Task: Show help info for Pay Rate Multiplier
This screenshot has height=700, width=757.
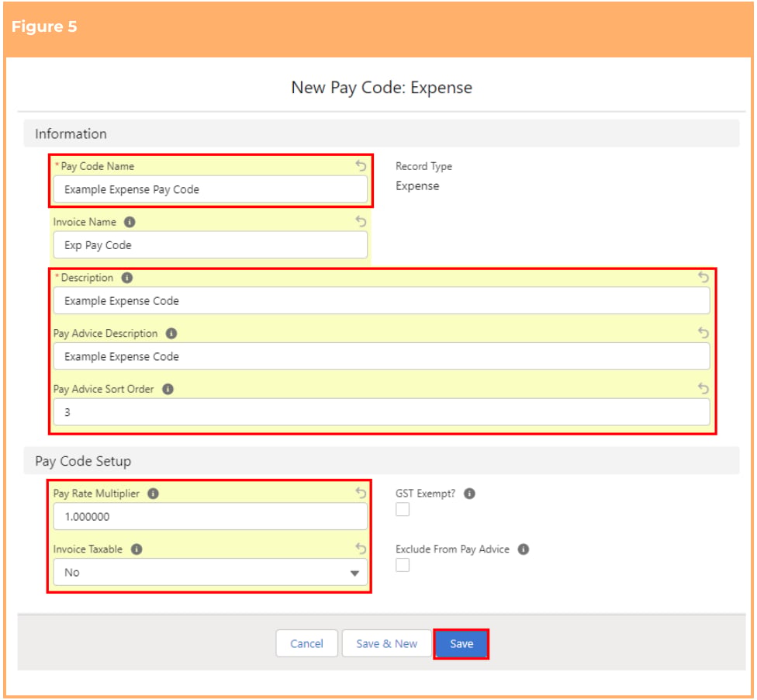Action: tap(153, 494)
